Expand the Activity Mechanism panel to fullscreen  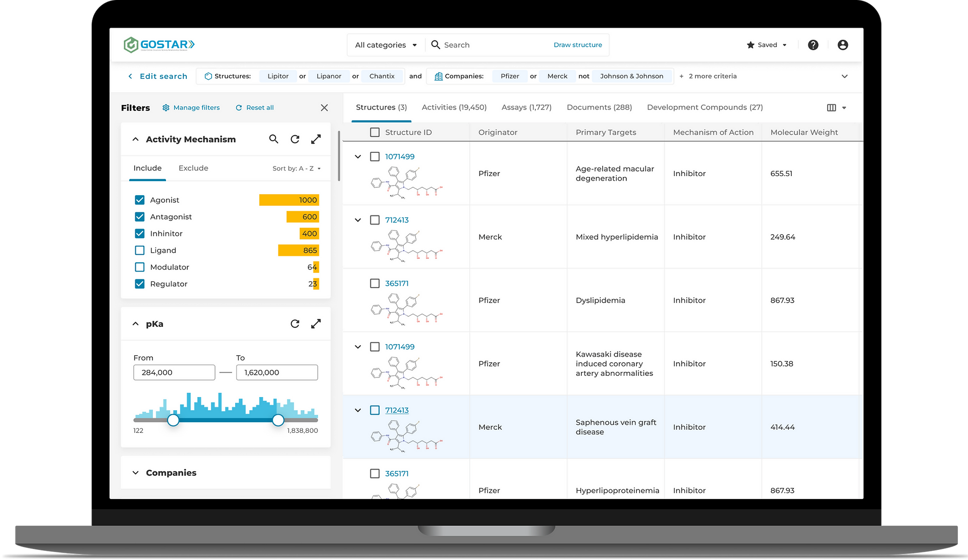pyautogui.click(x=316, y=139)
